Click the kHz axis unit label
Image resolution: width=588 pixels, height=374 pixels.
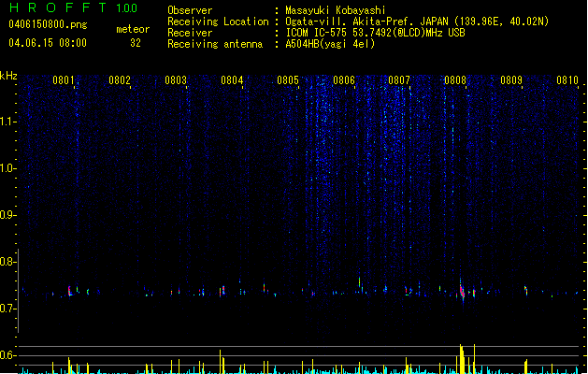[x=8, y=76]
